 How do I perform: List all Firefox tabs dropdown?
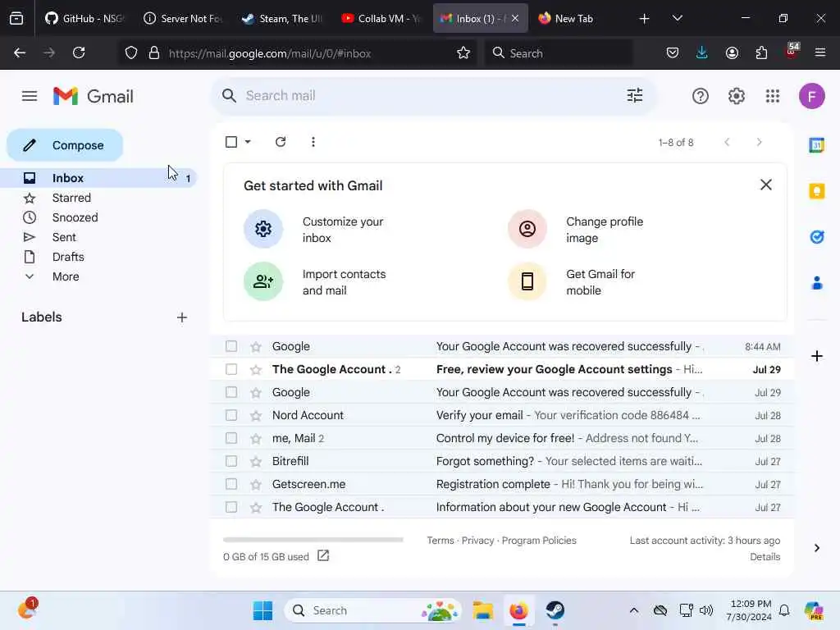coord(677,18)
